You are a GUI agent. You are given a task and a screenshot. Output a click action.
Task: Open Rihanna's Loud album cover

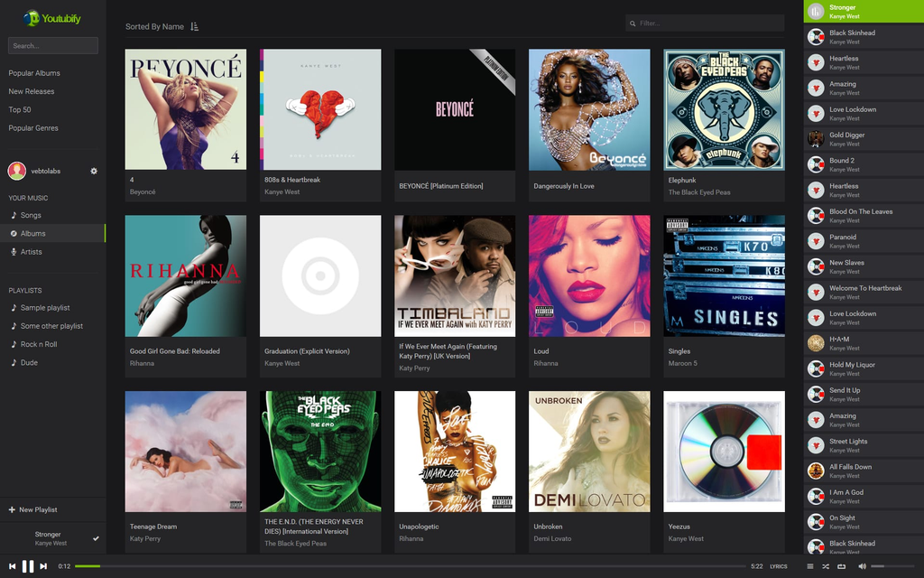coord(589,276)
